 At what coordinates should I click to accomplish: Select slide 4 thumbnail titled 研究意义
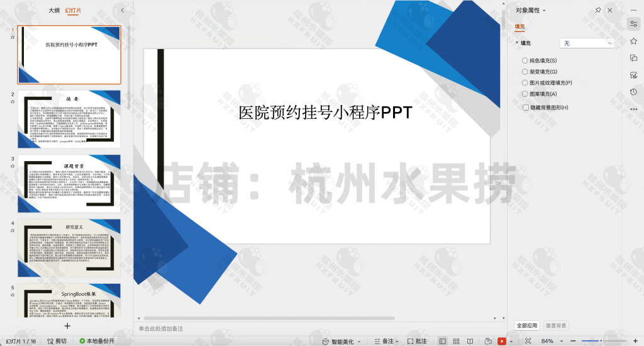[69, 248]
